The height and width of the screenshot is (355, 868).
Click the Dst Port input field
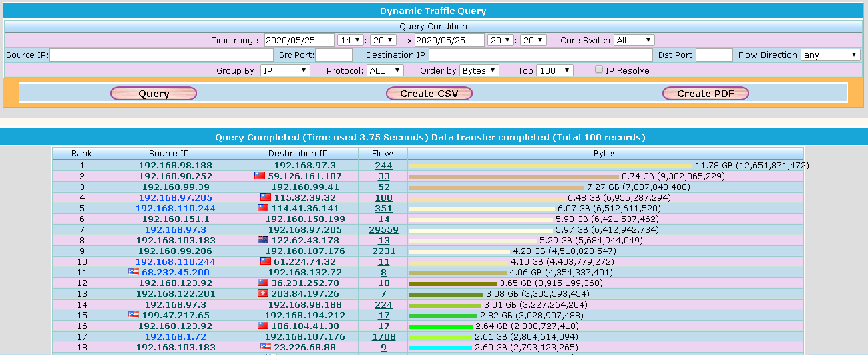(714, 55)
